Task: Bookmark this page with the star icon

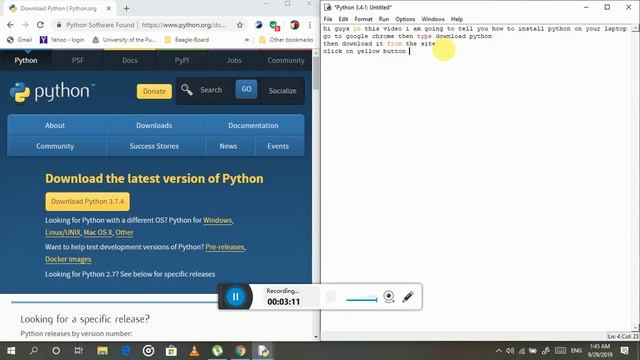Action: [240, 25]
